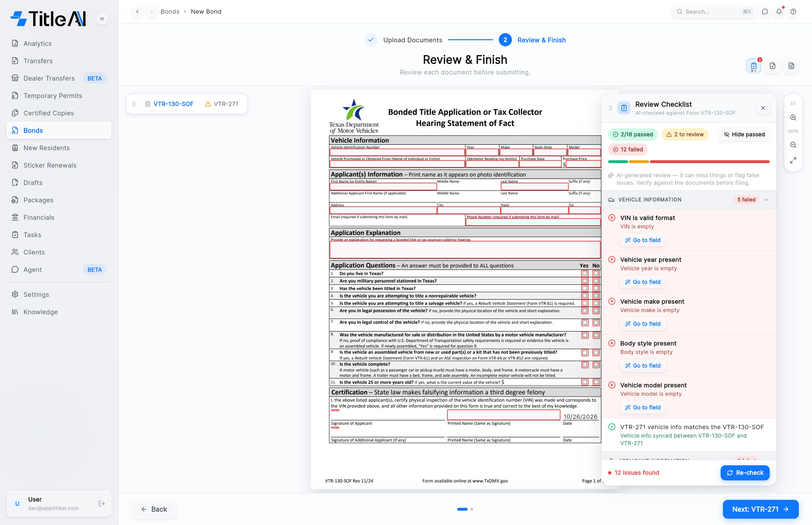Filter by 2/16 passed items
The height and width of the screenshot is (525, 812).
click(633, 134)
